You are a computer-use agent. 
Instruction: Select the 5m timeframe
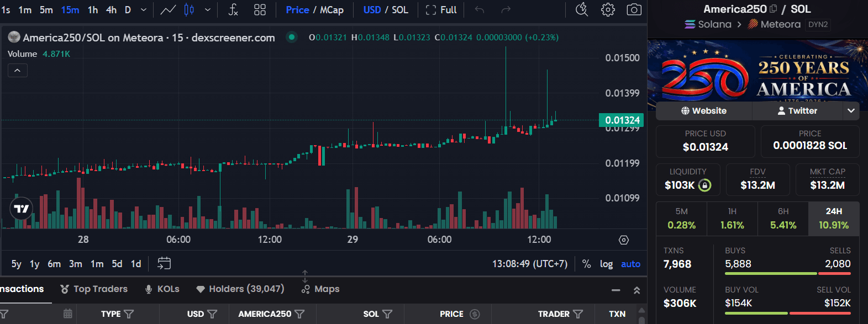(46, 10)
